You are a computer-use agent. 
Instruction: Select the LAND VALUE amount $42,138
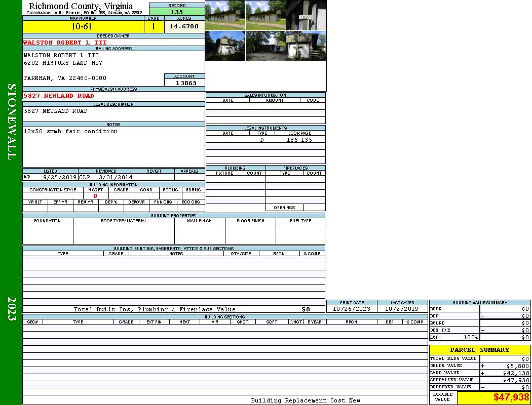pyautogui.click(x=516, y=373)
